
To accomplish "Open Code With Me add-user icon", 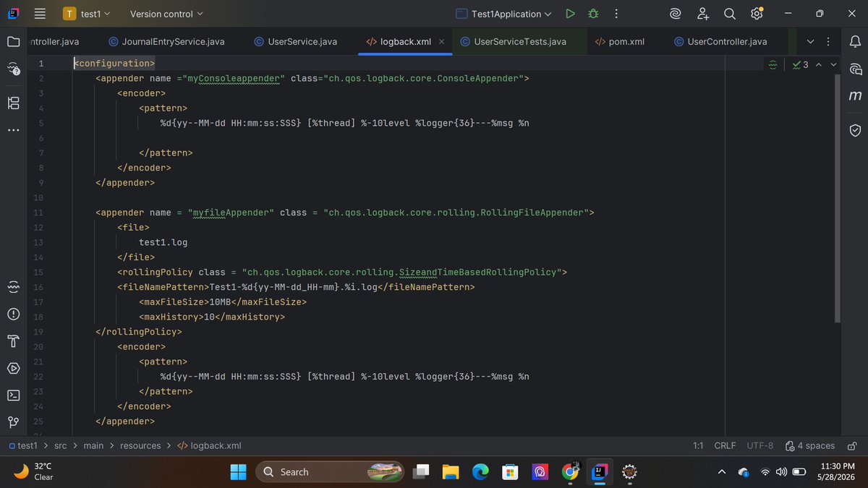I will (x=702, y=14).
